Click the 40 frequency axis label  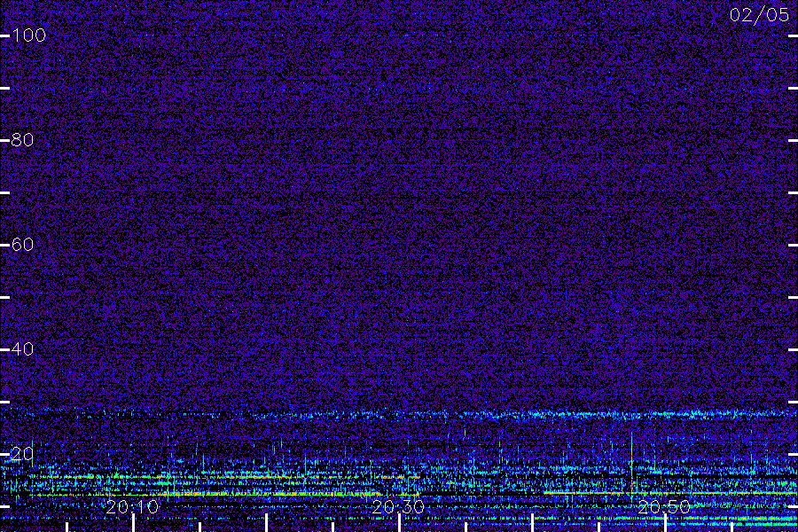click(22, 349)
